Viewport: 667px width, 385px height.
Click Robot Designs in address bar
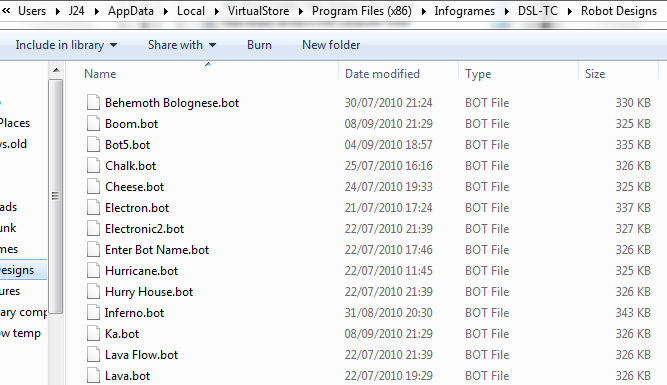click(x=619, y=11)
